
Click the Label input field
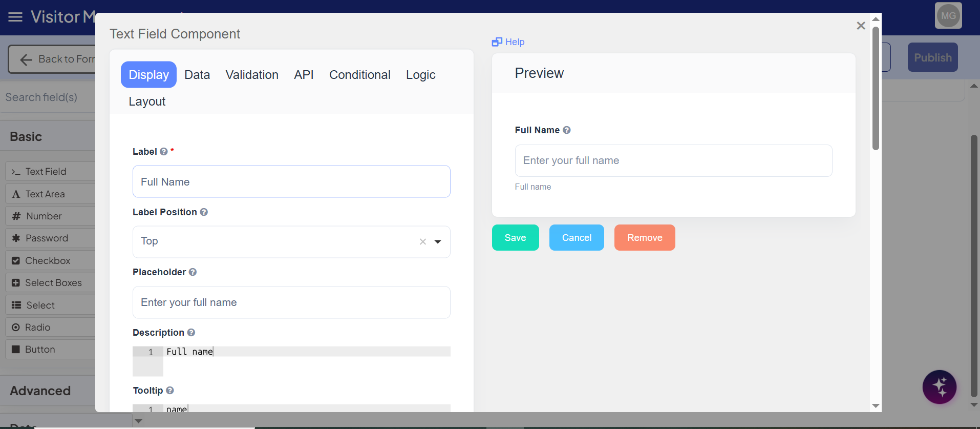click(291, 182)
